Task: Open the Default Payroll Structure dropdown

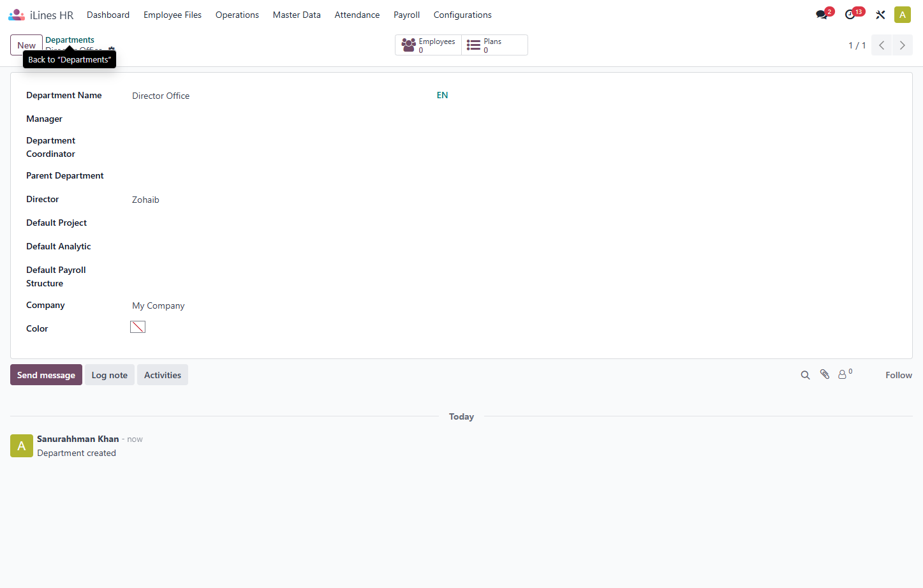Action: point(290,270)
